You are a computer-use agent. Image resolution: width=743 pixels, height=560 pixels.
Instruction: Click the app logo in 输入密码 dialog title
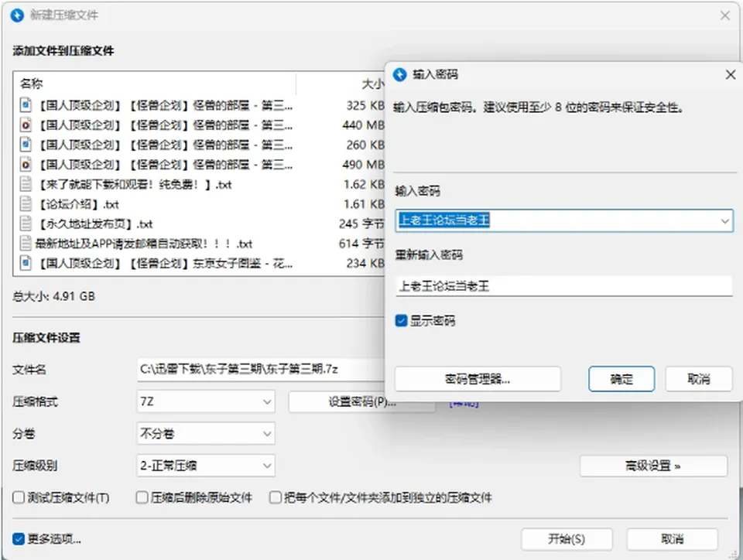[x=400, y=74]
